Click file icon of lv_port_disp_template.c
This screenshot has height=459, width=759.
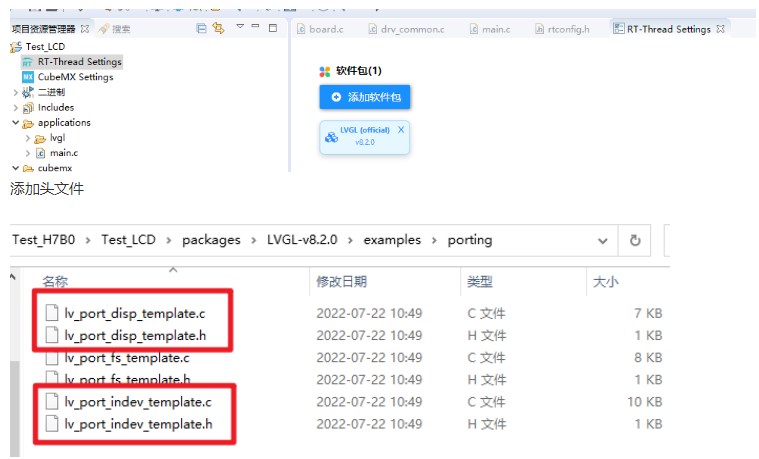tap(52, 313)
